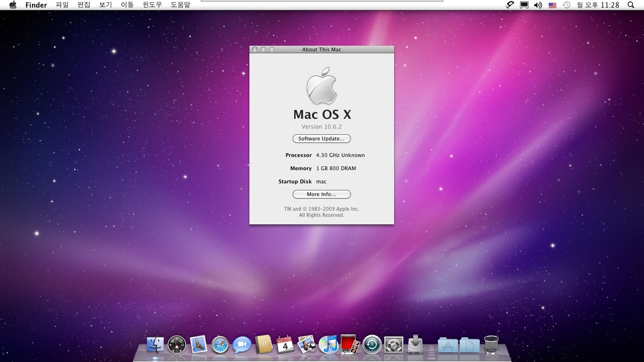Click the More Info... button
This screenshot has width=644, height=362.
pos(322,194)
